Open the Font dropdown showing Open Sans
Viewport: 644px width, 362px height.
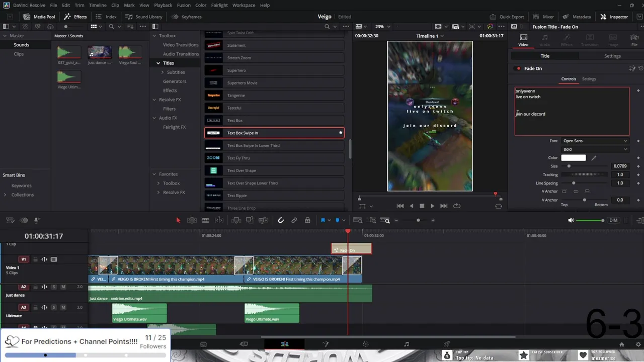pos(595,141)
